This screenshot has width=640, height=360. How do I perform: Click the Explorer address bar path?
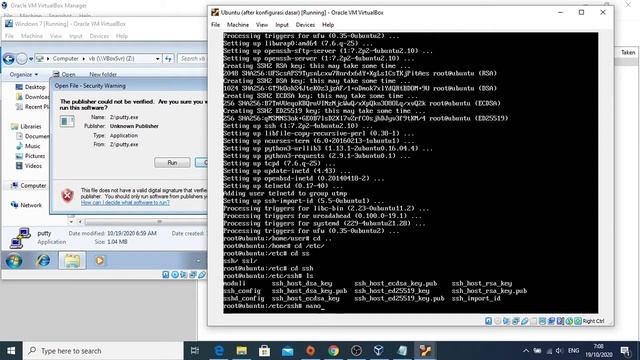click(x=97, y=59)
